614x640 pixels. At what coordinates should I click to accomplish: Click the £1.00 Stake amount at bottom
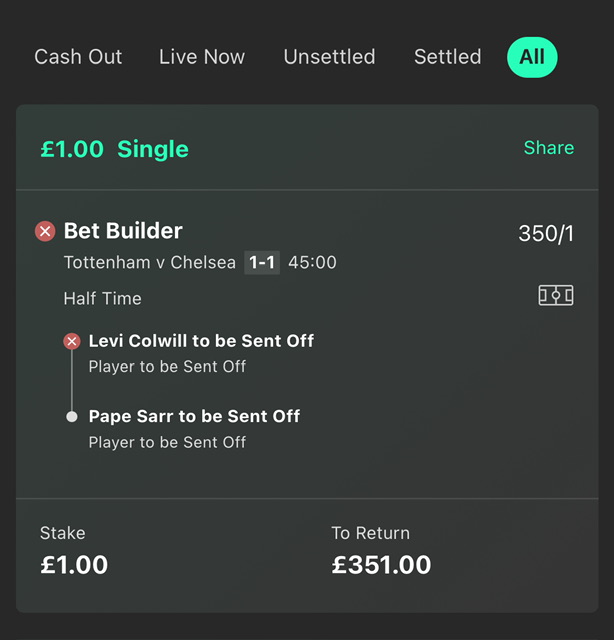[74, 565]
